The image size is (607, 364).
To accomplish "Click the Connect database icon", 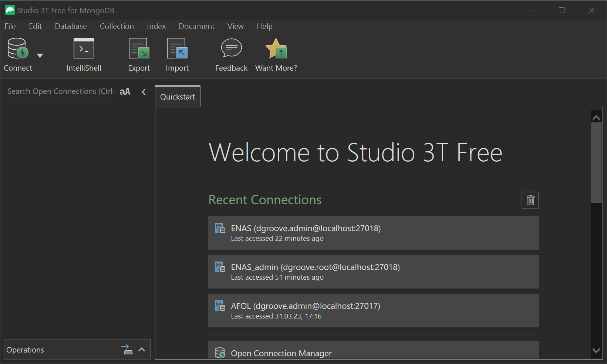I will click(18, 48).
